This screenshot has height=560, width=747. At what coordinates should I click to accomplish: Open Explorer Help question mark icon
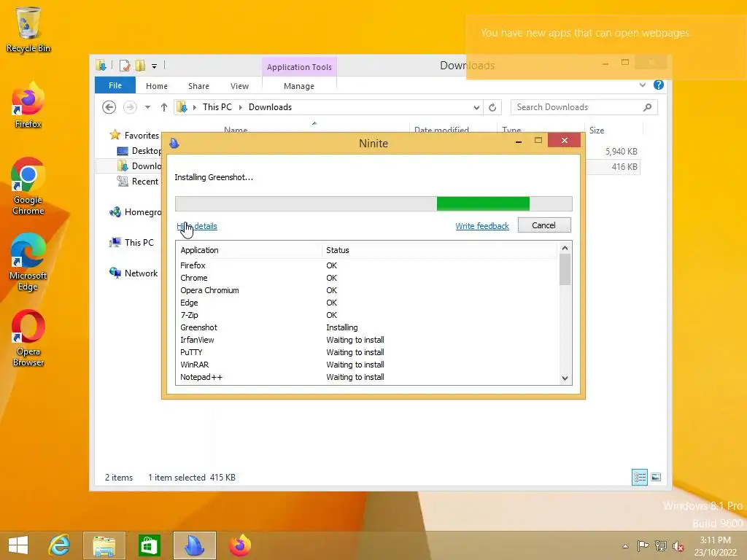pos(659,85)
